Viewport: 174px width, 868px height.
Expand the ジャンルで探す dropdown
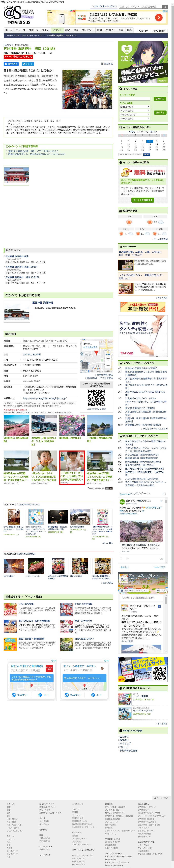134,114
